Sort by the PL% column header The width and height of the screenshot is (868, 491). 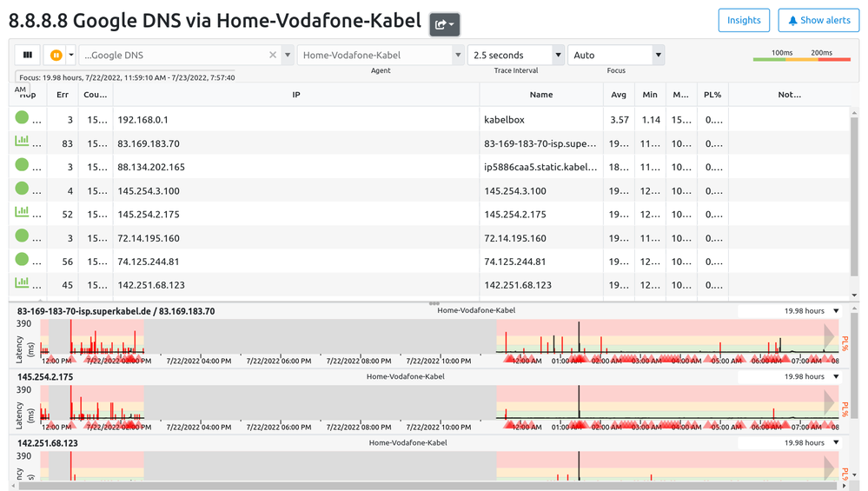[712, 95]
